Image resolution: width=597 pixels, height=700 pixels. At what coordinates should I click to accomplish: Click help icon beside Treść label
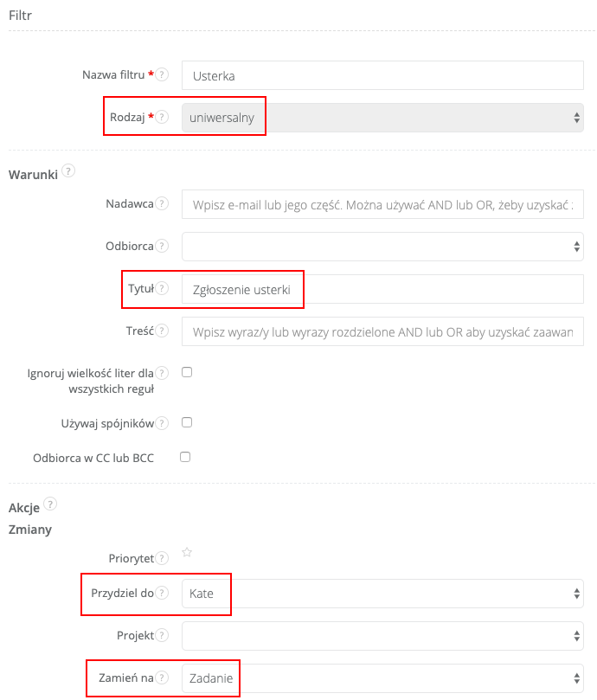[x=163, y=331]
